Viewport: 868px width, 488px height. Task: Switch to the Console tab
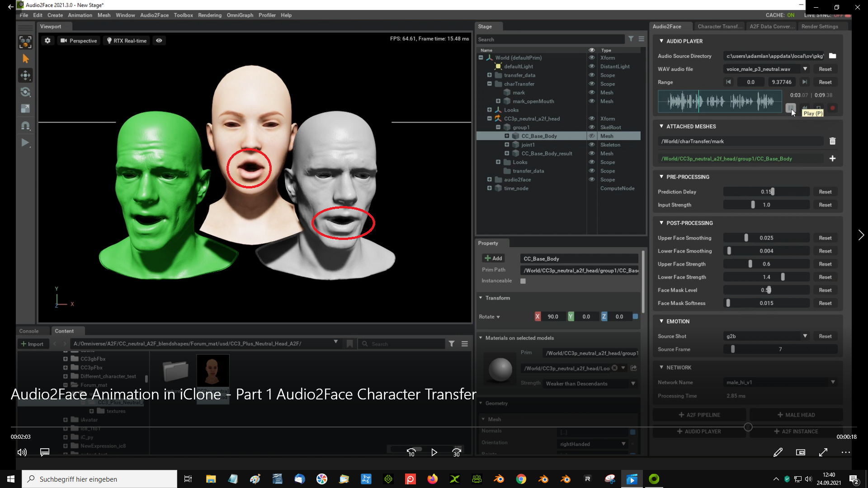pyautogui.click(x=29, y=331)
